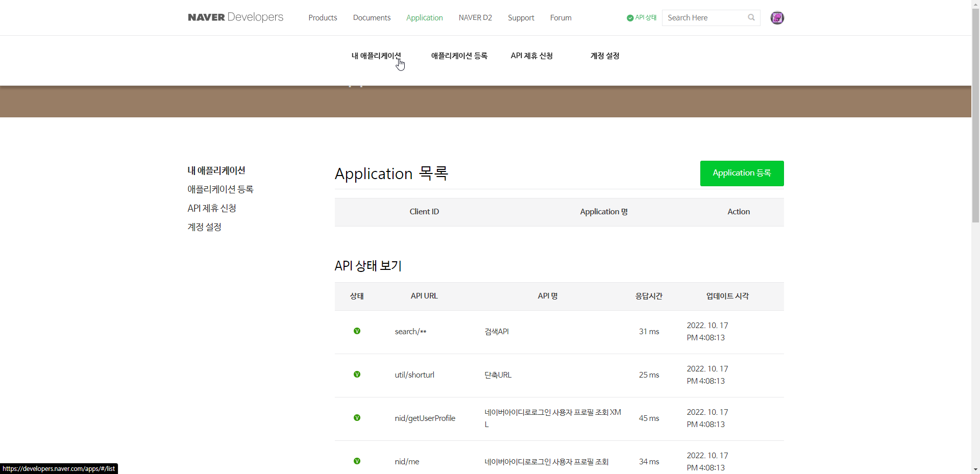Click the Application 명 column header
The width and height of the screenshot is (980, 474).
coord(604,212)
